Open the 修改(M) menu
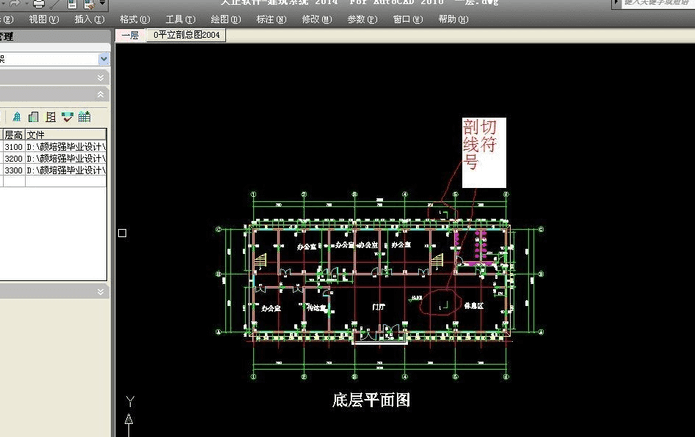 [x=316, y=19]
